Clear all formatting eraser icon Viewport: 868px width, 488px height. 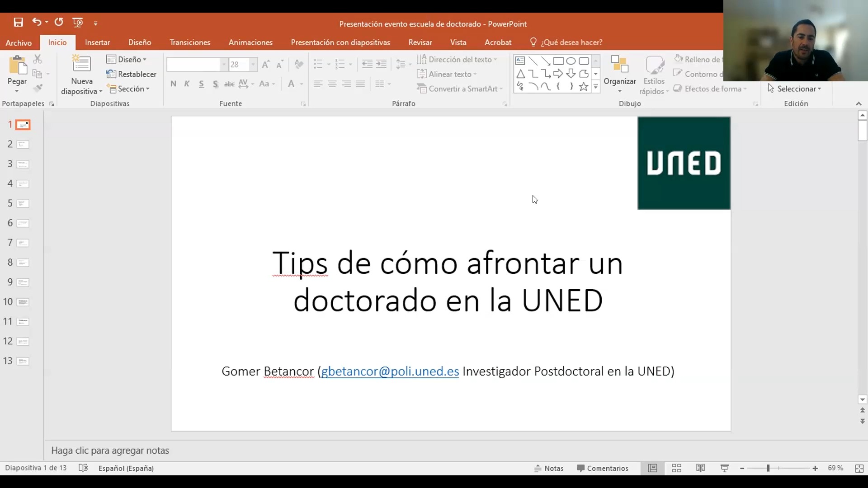(x=298, y=65)
